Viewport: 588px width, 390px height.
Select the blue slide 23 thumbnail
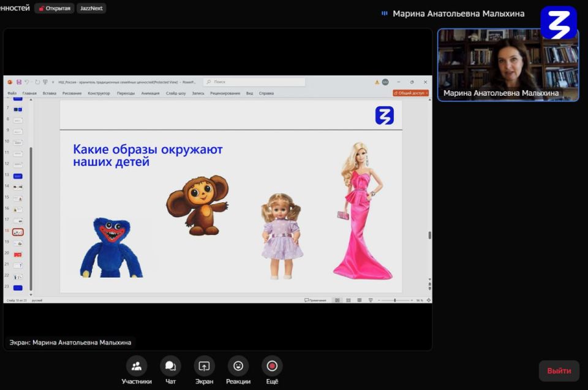[18, 288]
